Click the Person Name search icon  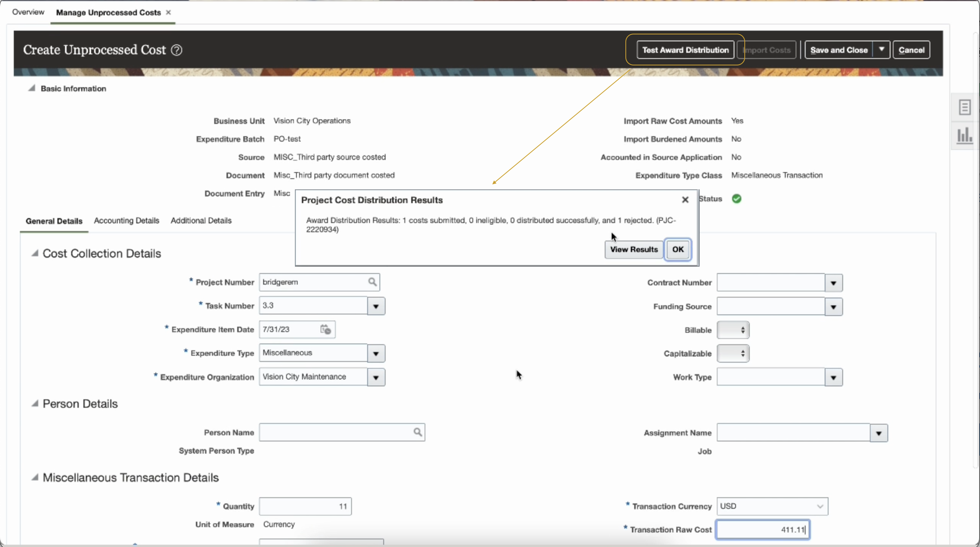tap(417, 432)
